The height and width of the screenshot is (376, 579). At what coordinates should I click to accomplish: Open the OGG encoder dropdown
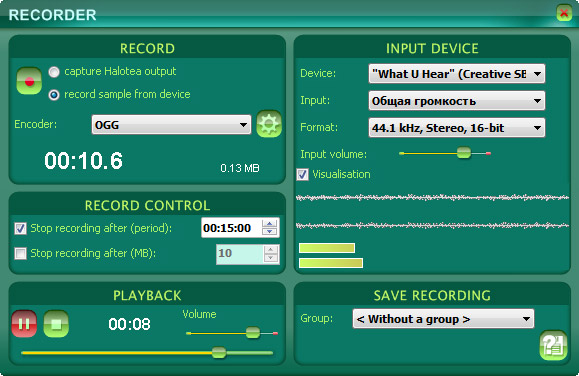point(171,125)
